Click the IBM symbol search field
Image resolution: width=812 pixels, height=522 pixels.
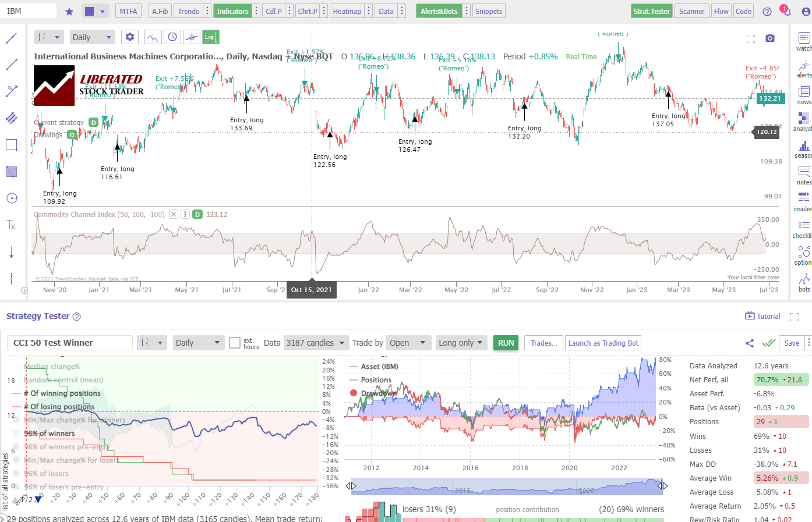click(29, 10)
